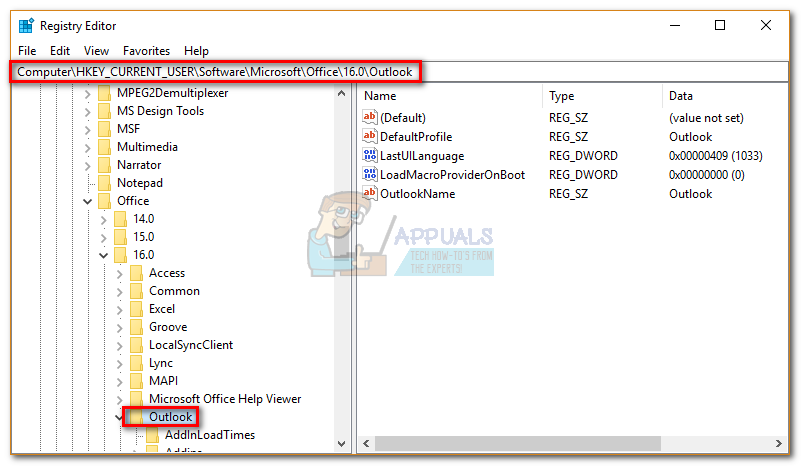Click the Common folder icon
This screenshot has height=466, width=801.
136,291
